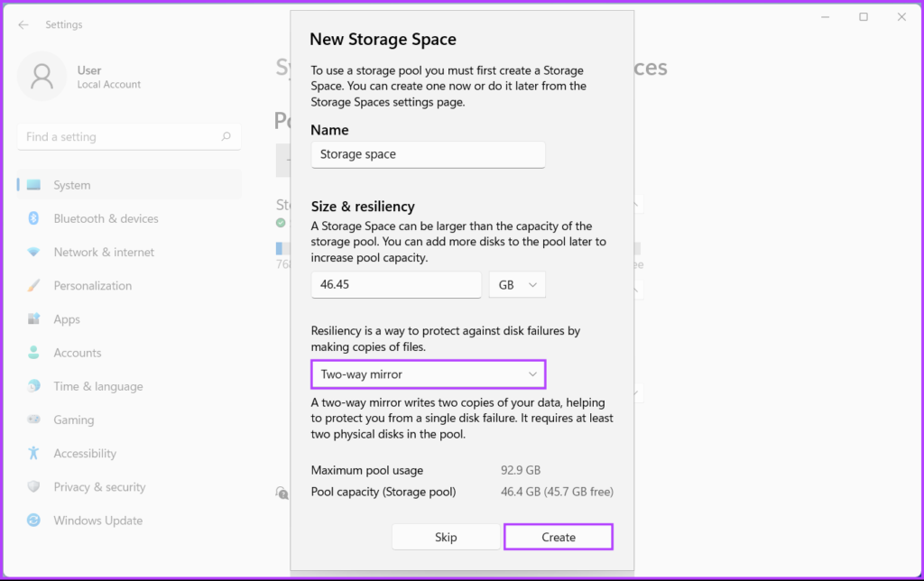Click the Personalization brush icon

click(33, 285)
